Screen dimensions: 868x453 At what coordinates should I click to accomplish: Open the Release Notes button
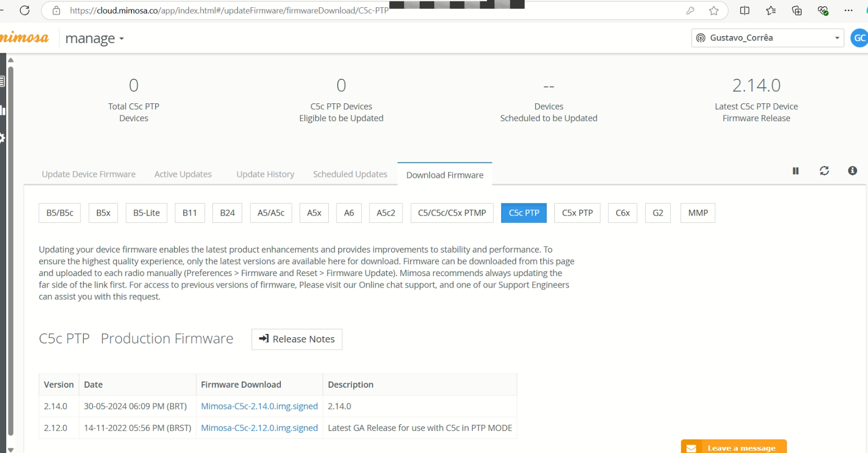(297, 339)
